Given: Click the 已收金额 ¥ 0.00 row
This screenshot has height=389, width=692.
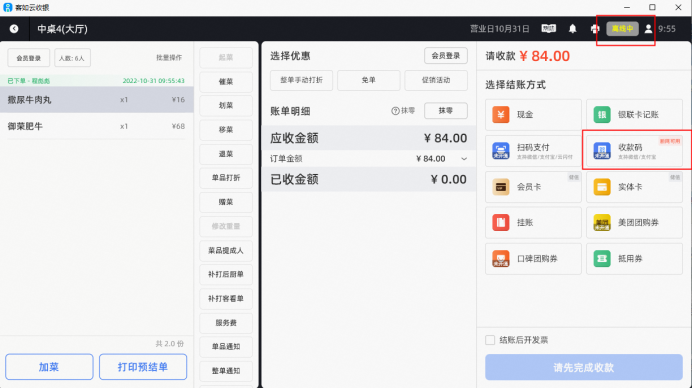Looking at the screenshot, I should click(x=369, y=179).
